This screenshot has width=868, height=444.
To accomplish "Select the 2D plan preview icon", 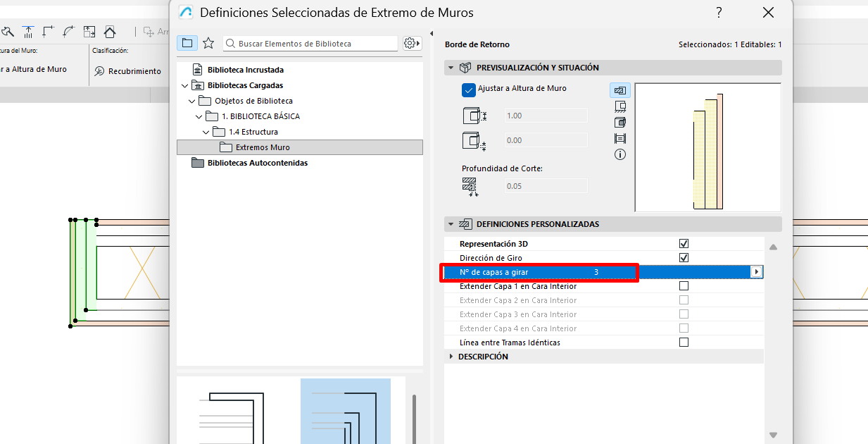I will coord(620,90).
